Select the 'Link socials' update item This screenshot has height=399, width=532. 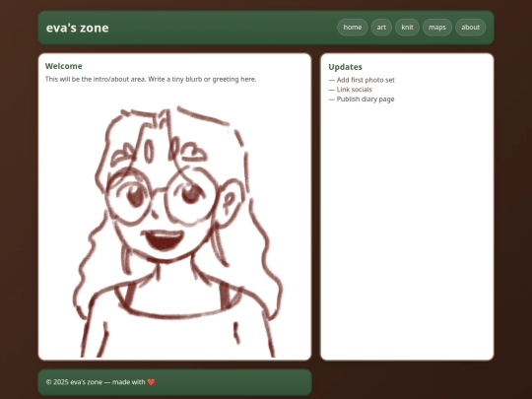click(351, 90)
